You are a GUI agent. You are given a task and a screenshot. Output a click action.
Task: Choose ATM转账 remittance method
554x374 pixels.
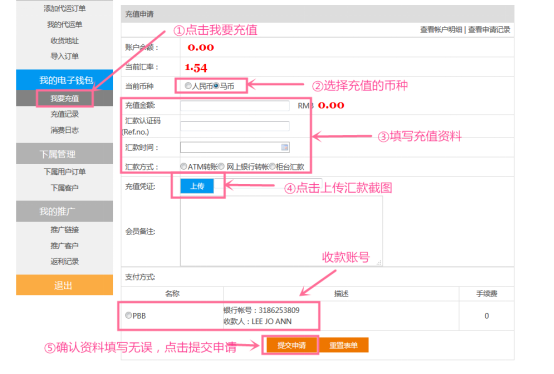pos(183,166)
